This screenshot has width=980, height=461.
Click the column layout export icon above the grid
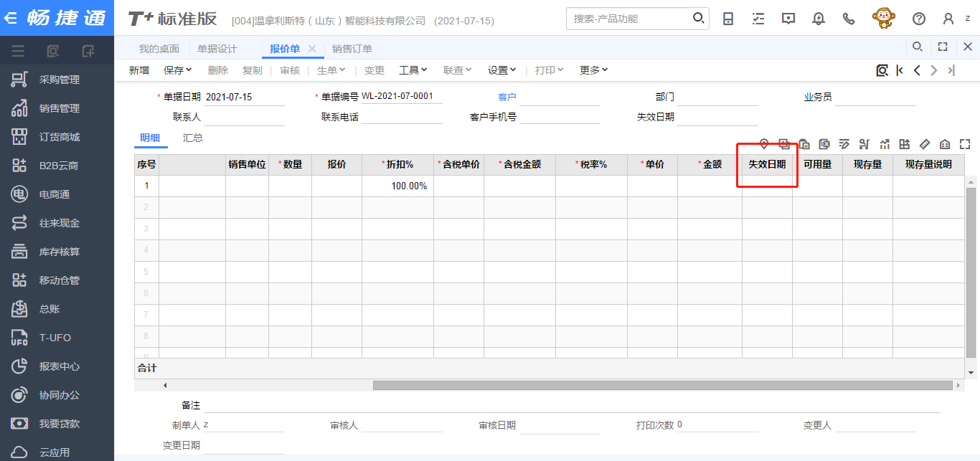[905, 144]
